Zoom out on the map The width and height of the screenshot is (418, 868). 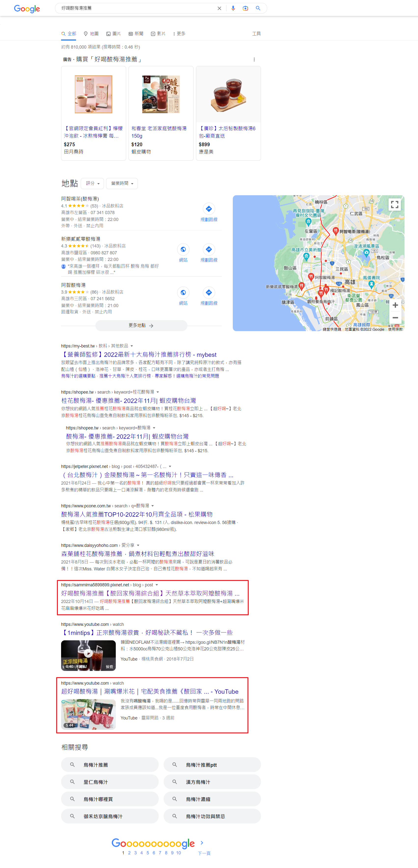coord(395,317)
